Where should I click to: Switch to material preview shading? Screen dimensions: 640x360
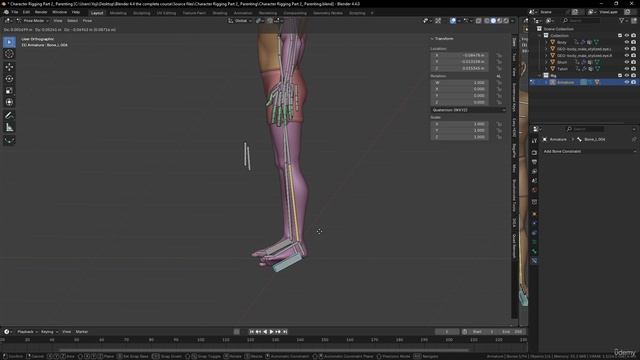pos(500,20)
